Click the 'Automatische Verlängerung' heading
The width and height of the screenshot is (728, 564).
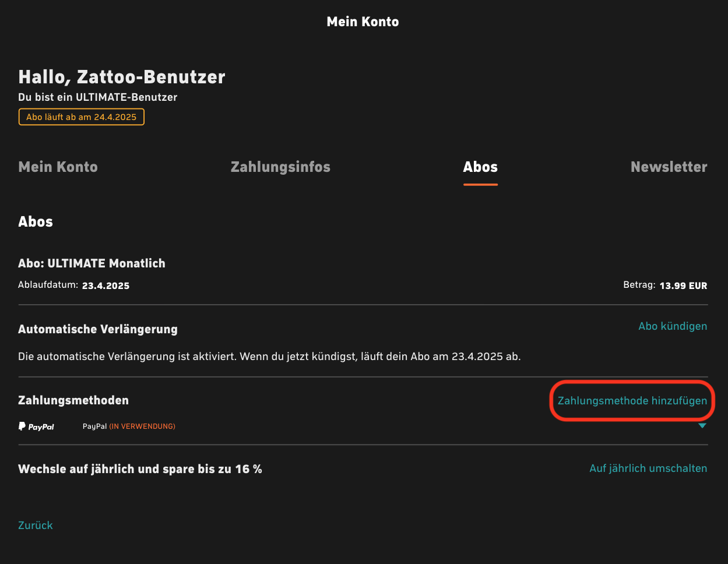(x=98, y=329)
